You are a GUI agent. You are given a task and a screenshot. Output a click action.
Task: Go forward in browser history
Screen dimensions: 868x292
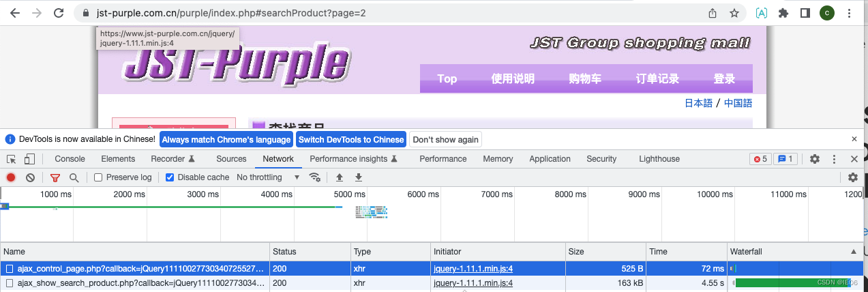37,13
